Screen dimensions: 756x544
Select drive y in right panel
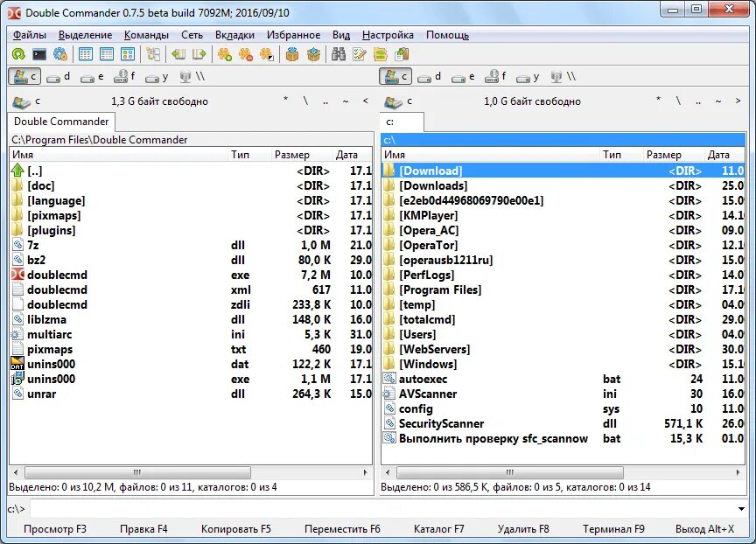[x=528, y=77]
